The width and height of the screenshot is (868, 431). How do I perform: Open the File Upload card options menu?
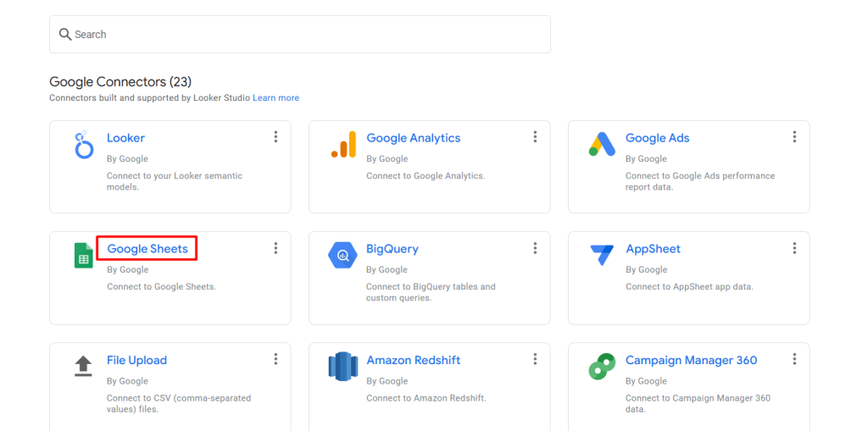pyautogui.click(x=275, y=359)
